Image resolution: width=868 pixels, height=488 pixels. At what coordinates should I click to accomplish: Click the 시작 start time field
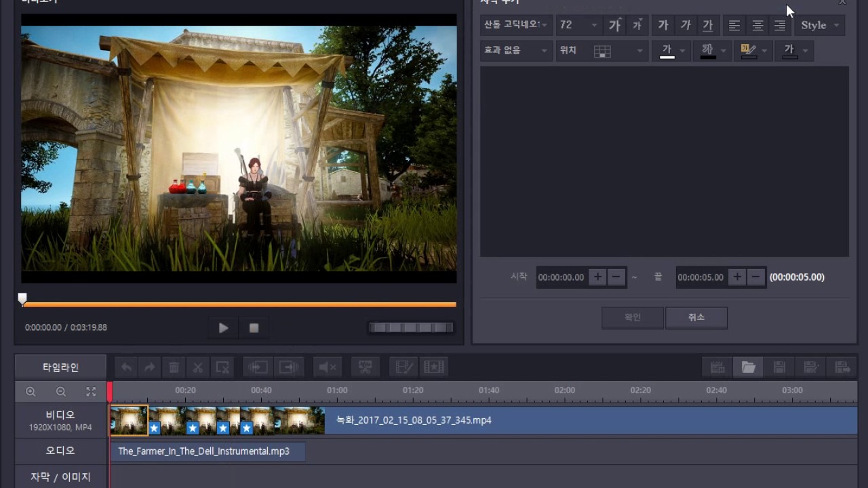561,277
